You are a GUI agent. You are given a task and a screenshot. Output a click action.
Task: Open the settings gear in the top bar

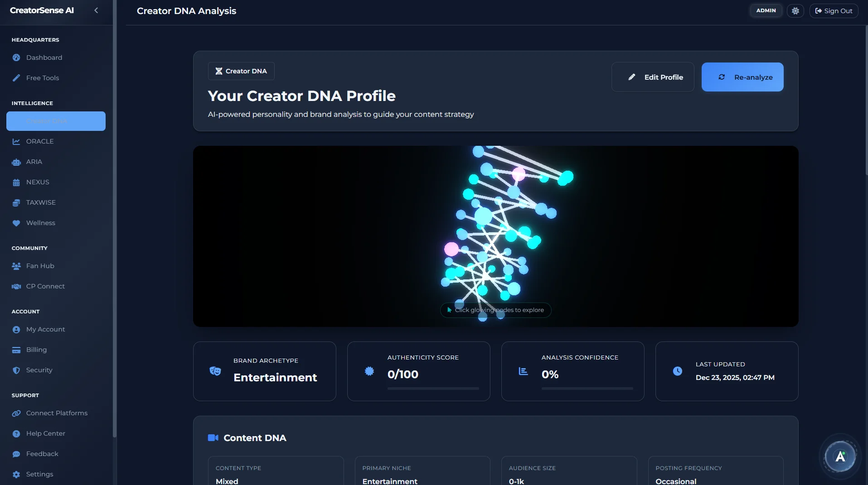point(795,10)
